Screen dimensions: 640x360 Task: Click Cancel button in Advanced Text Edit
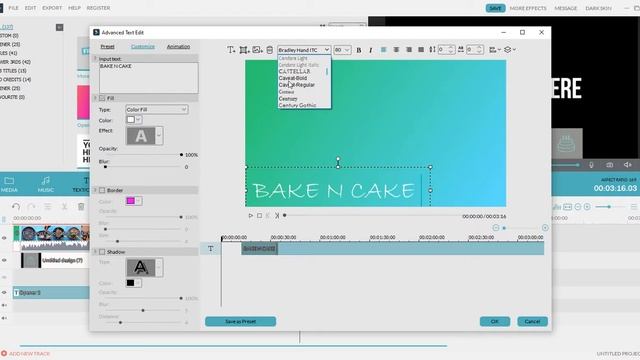coord(532,321)
